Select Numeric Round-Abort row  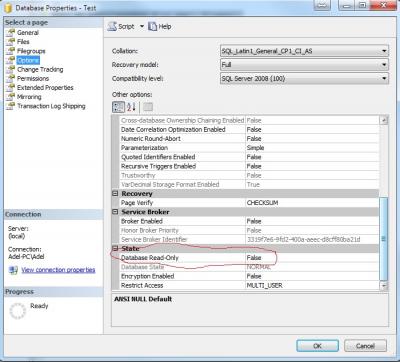[249, 139]
